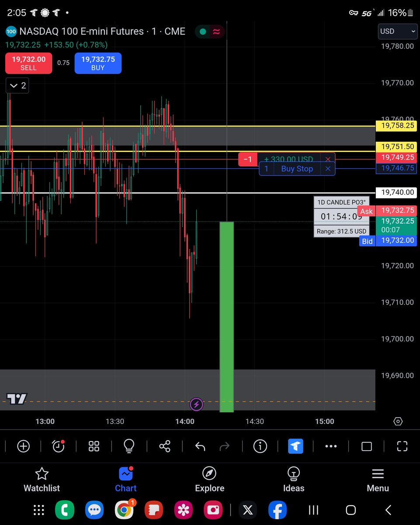Tap the 19,740.00 white line price label
Screen dimensions: 420x525
point(397,192)
